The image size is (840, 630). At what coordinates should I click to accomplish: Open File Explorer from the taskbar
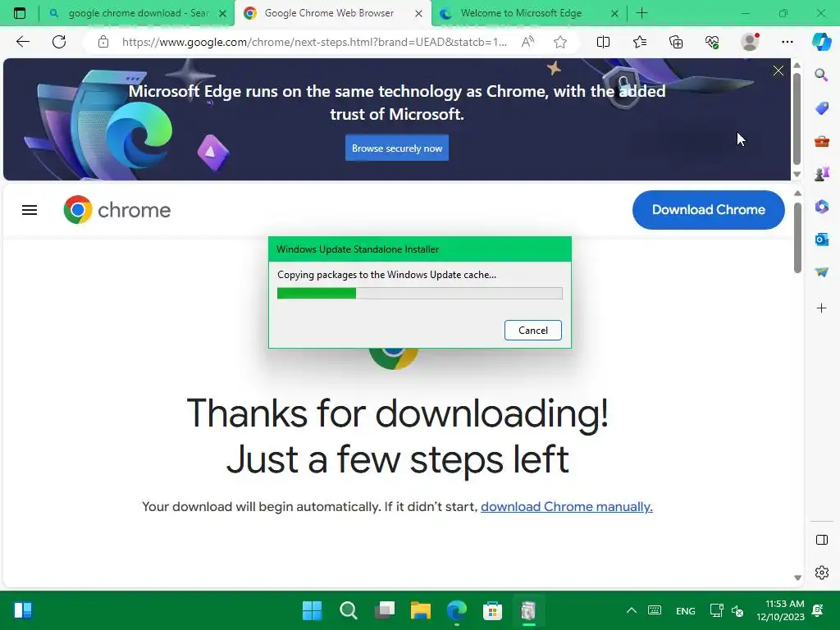coord(421,610)
